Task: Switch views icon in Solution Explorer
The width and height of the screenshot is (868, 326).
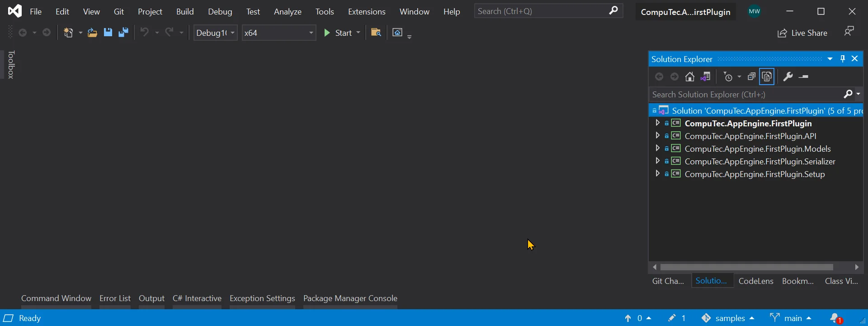Action: [706, 77]
